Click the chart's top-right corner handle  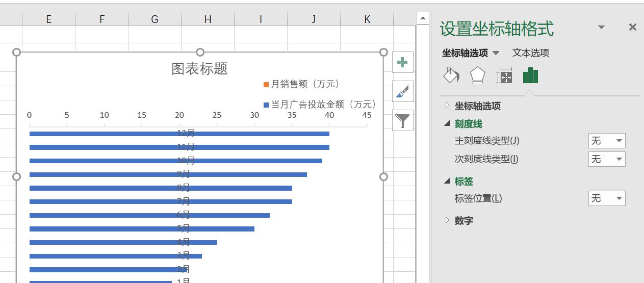pos(383,52)
